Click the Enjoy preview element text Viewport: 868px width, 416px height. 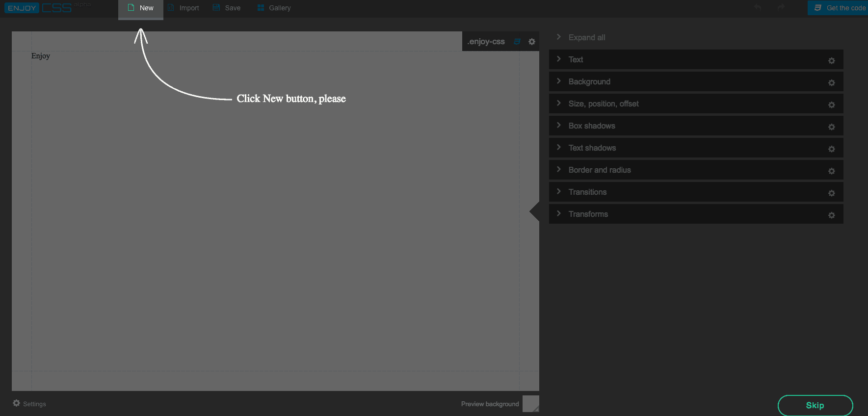coord(41,56)
